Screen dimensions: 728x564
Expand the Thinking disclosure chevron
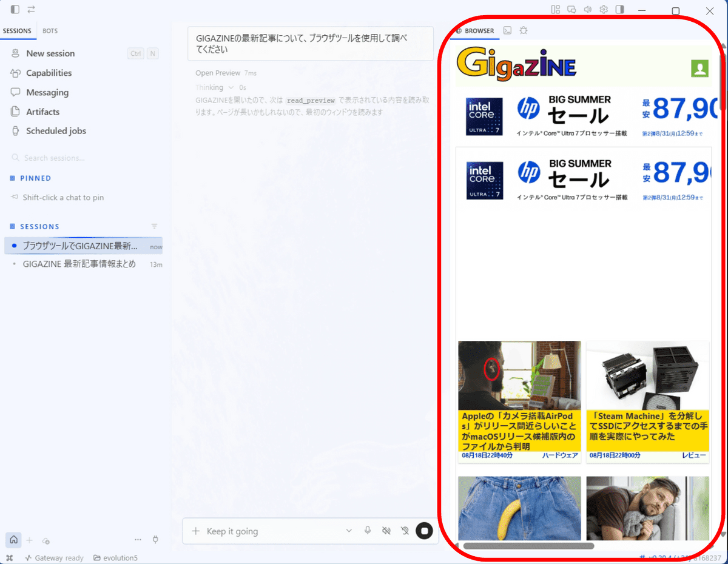click(231, 88)
